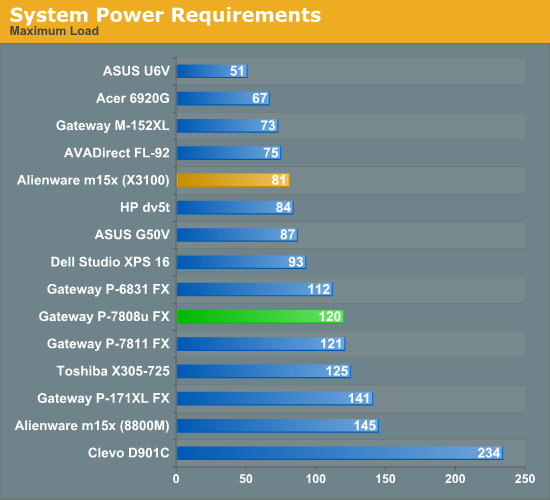Select the 'Gateway P-7811 FX' row label

coord(108,344)
